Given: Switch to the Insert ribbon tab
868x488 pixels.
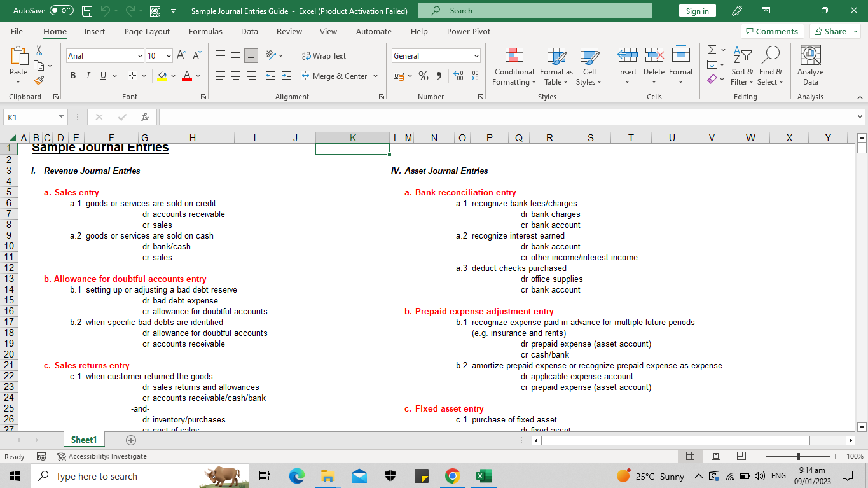Looking at the screenshot, I should tap(95, 31).
